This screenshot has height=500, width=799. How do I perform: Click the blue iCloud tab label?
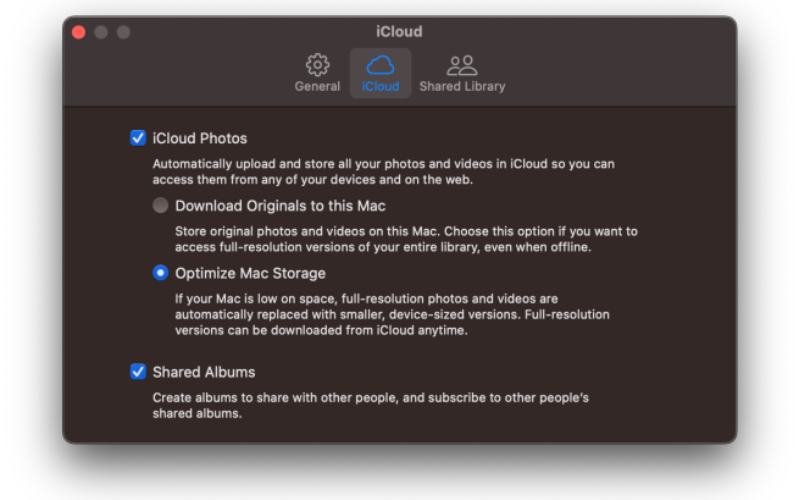point(380,86)
